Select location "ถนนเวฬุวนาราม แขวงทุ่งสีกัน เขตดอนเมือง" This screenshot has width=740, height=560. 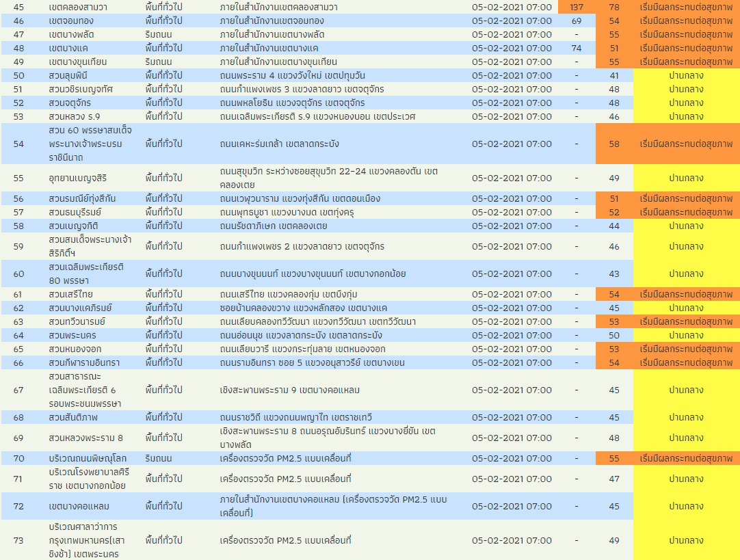300,198
